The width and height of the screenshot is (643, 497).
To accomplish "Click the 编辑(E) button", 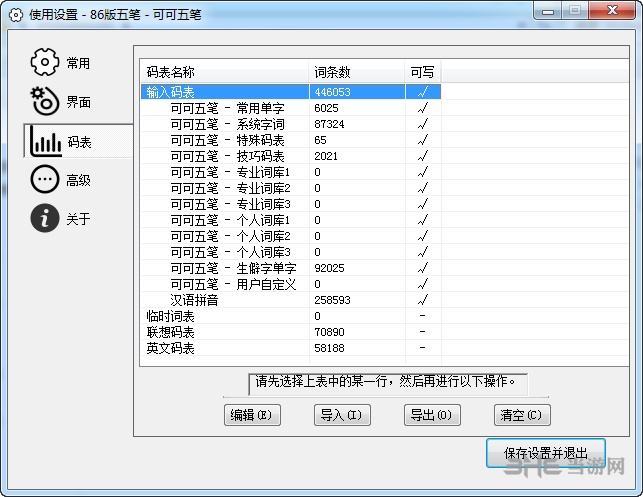I will coord(252,415).
